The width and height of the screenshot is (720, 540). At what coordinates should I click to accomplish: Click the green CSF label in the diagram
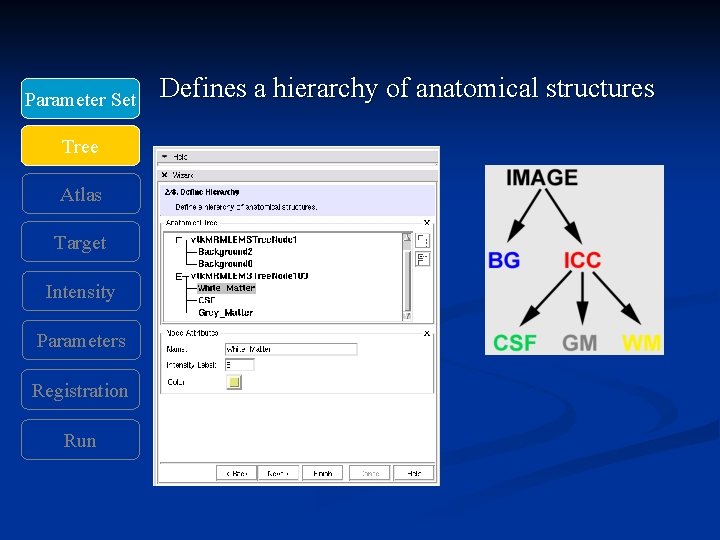(x=515, y=343)
